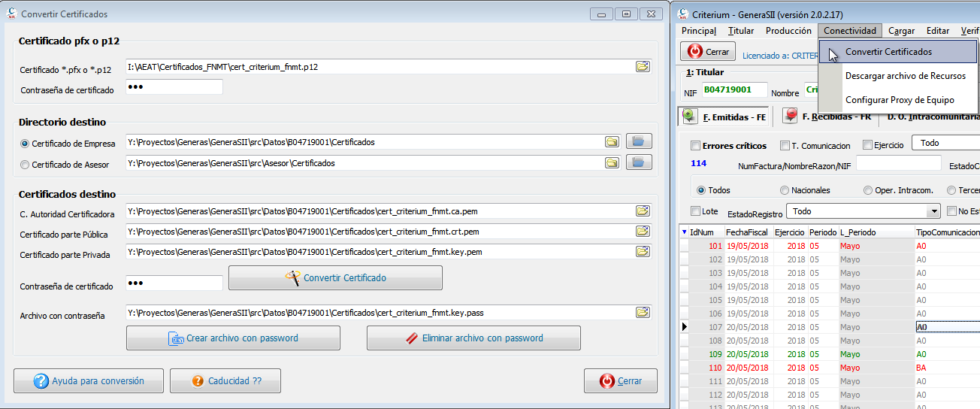Click the IdNum column sort arrow

coord(684,232)
